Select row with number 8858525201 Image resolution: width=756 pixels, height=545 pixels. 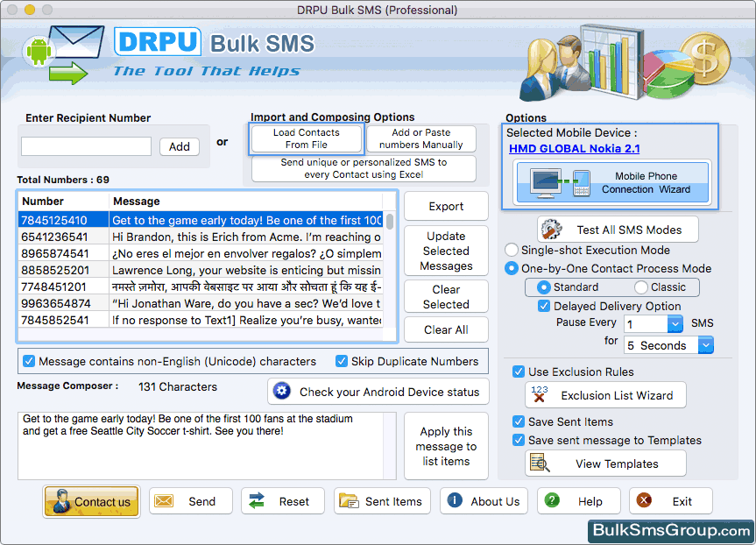coord(200,270)
